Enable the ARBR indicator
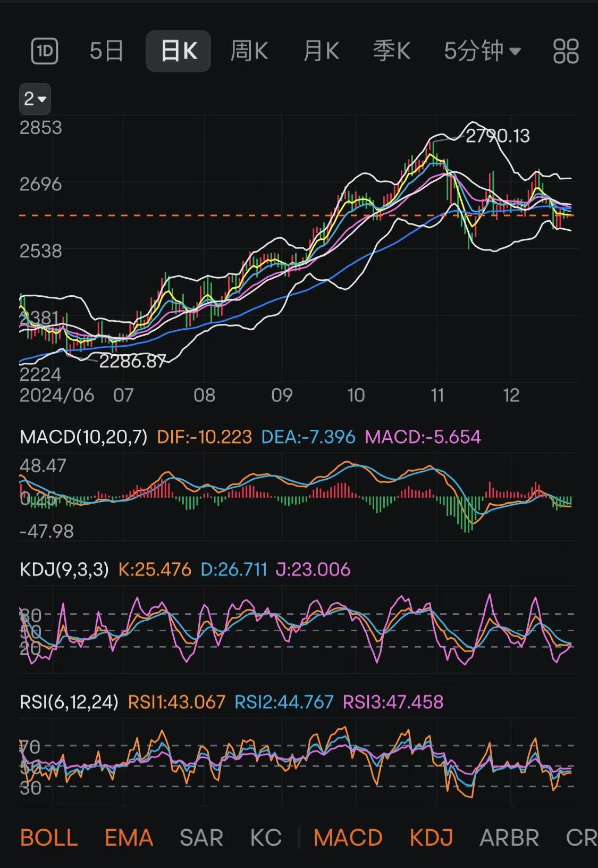Screen dimensions: 598x868 coord(509,838)
